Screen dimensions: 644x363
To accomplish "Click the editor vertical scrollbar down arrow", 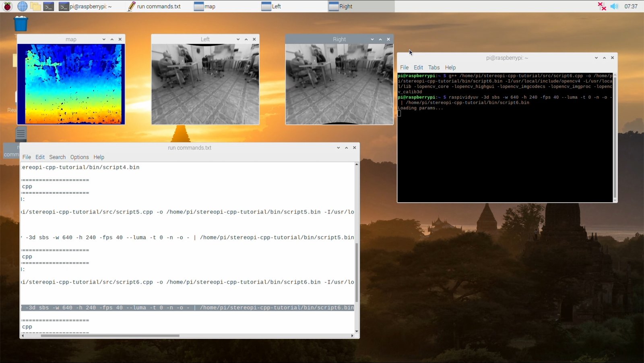I will click(x=357, y=331).
